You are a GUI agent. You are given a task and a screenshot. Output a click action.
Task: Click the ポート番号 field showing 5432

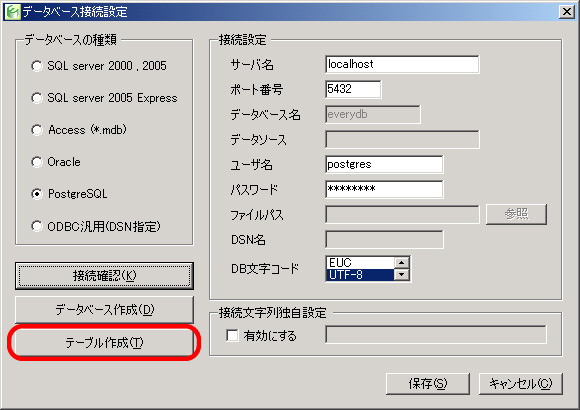(x=353, y=89)
